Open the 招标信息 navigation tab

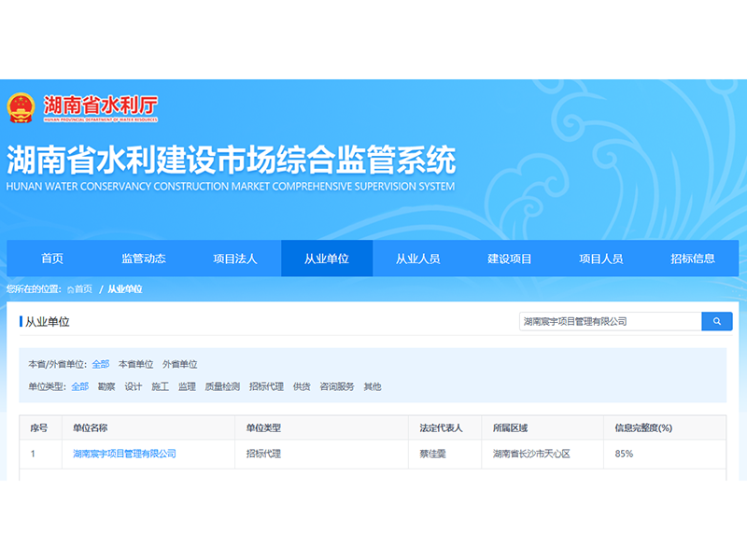click(692, 259)
